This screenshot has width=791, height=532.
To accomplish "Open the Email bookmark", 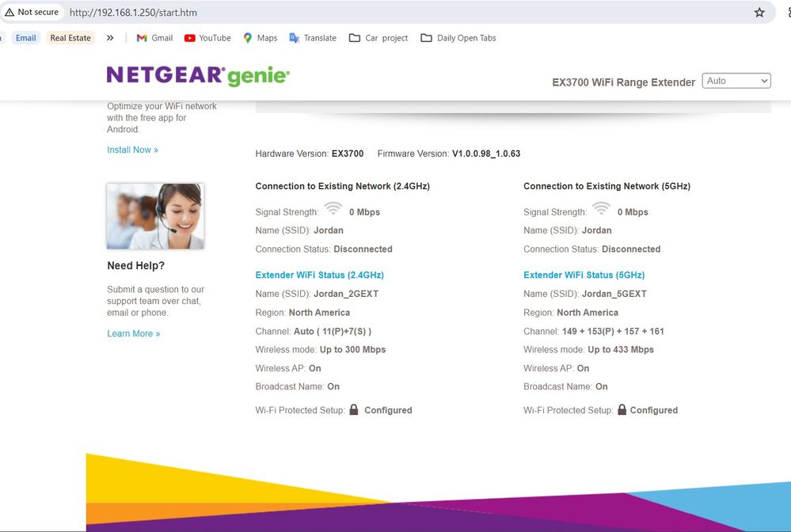I will point(25,38).
